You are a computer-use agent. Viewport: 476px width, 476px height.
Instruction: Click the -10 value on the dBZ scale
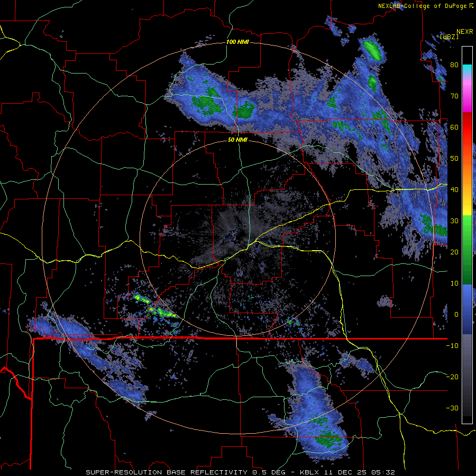[452, 346]
